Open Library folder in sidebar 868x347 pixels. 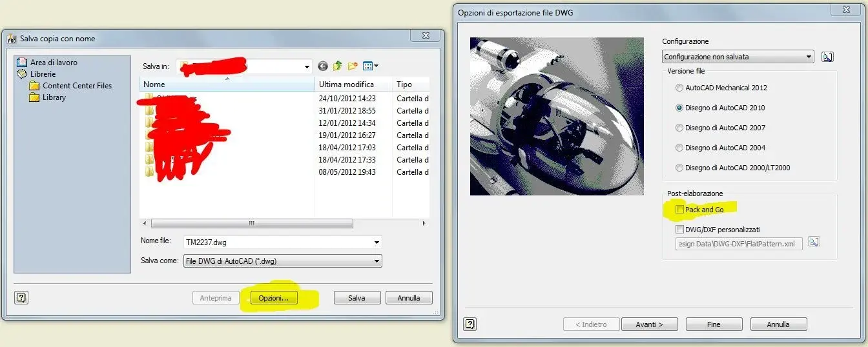pyautogui.click(x=47, y=97)
